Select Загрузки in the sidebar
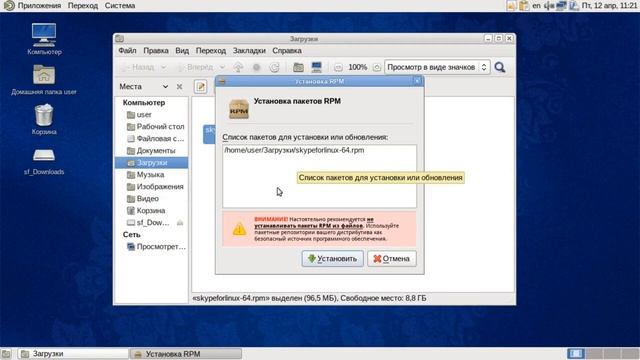Viewport: 640px width, 360px height. pos(152,162)
